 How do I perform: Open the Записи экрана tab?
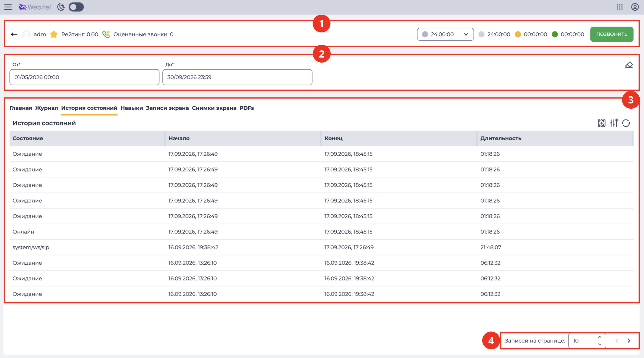click(x=167, y=108)
